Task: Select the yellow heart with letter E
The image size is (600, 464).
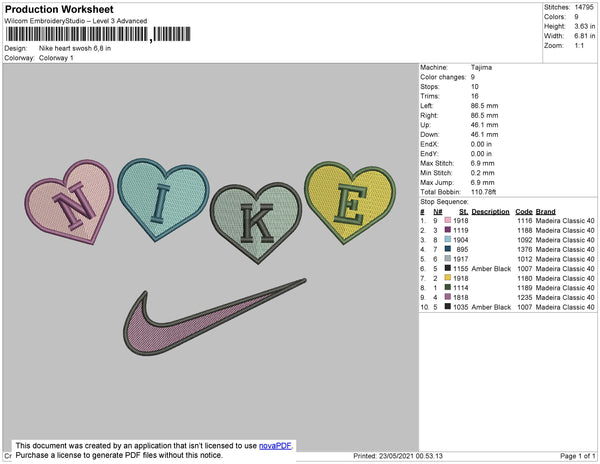Action: coord(350,201)
